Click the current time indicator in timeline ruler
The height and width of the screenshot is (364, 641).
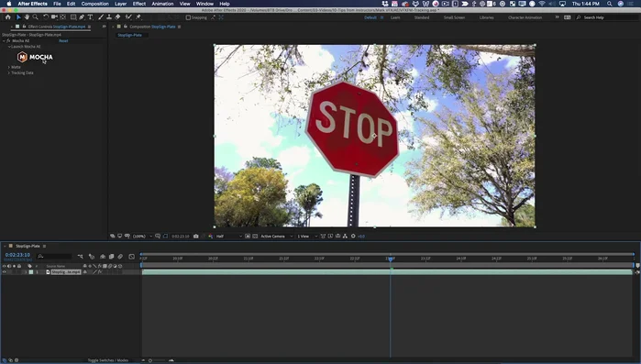(x=391, y=259)
